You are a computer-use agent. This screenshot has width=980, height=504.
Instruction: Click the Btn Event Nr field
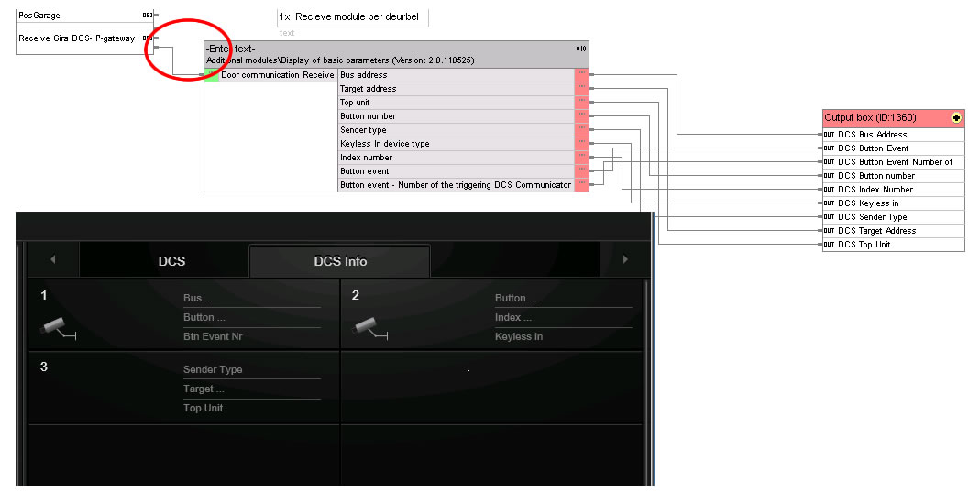pos(213,336)
